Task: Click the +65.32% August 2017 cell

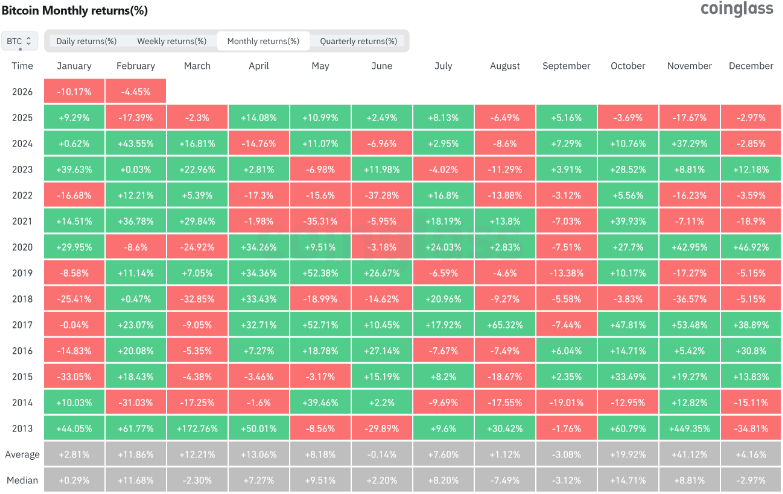Action: [x=505, y=324]
